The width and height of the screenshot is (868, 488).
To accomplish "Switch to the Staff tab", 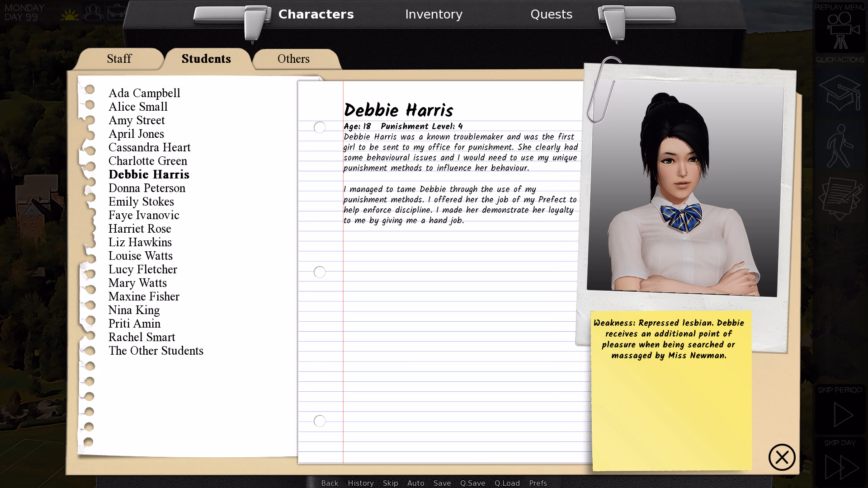I will tap(119, 59).
